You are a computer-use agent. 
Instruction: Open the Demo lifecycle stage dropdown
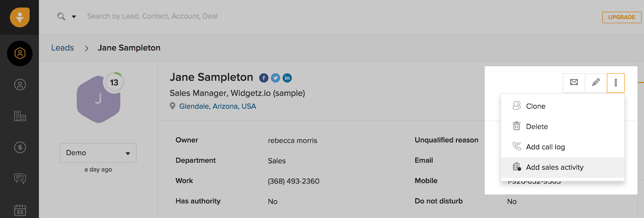pos(98,153)
